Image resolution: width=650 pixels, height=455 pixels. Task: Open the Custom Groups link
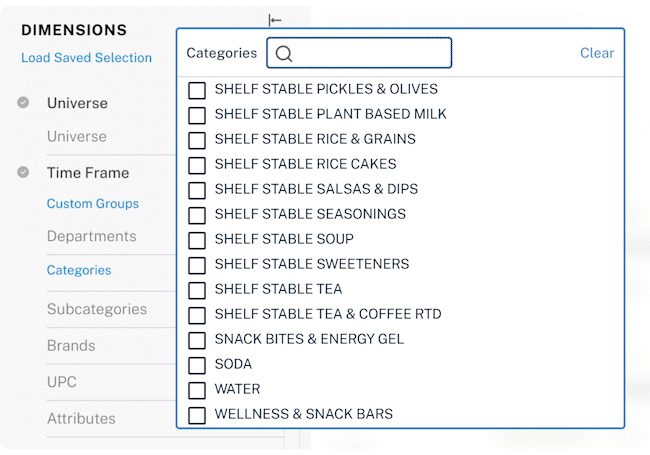coord(92,203)
